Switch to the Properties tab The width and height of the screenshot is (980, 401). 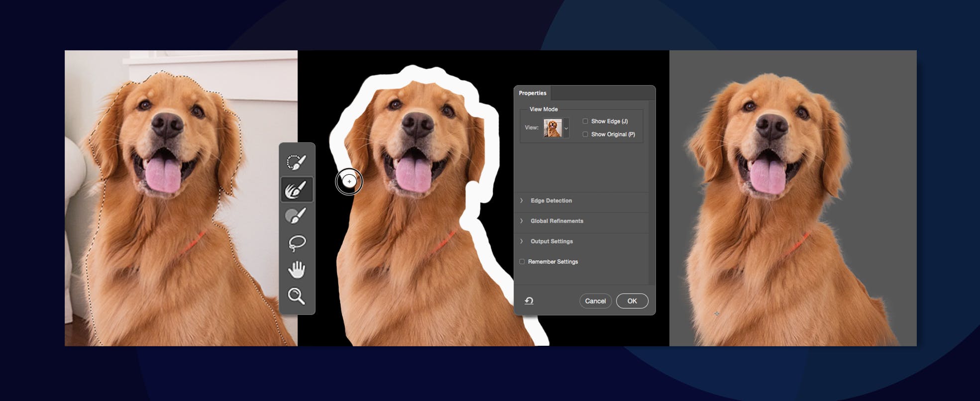pos(533,93)
